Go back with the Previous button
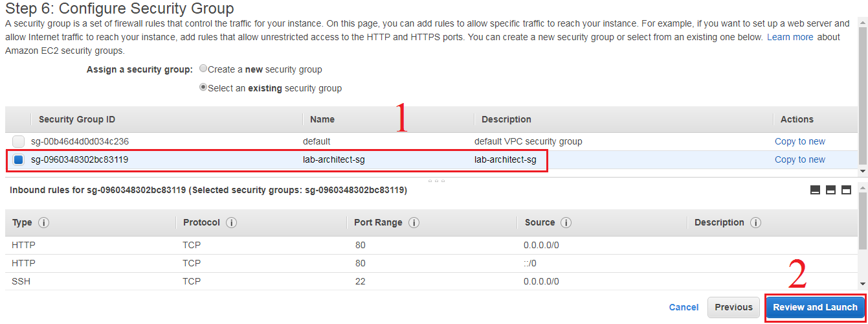868x324 pixels. point(733,307)
